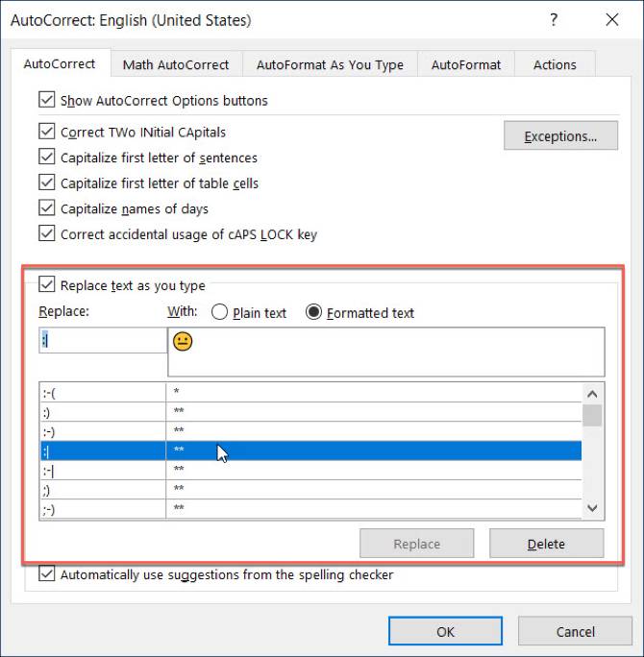The width and height of the screenshot is (644, 657).
Task: Open the Exceptions dialog button
Action: 560,135
